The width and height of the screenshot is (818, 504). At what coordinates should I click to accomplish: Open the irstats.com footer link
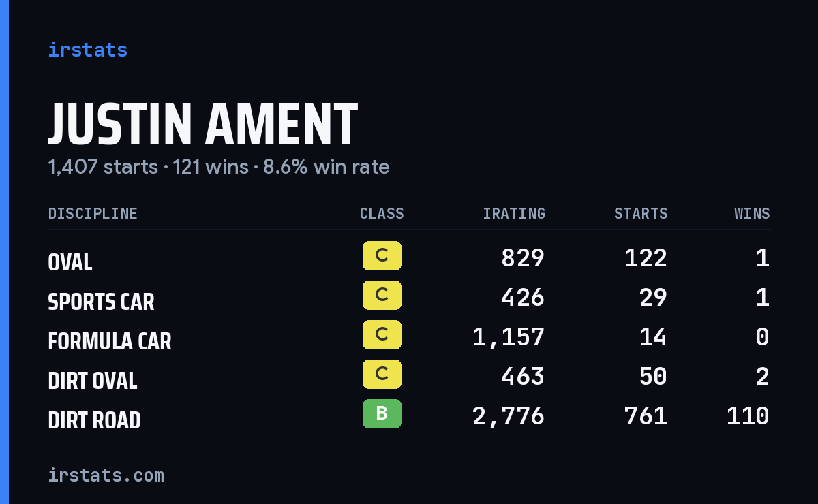tap(106, 475)
